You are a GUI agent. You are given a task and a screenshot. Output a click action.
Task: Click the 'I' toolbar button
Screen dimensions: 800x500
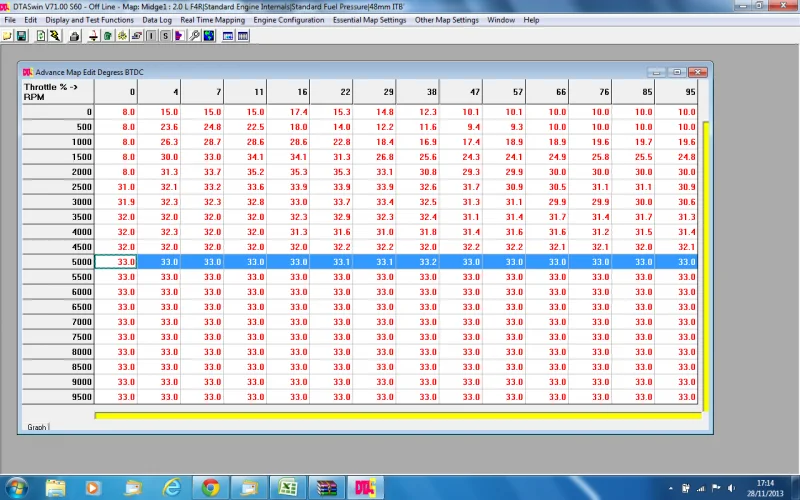click(x=151, y=36)
